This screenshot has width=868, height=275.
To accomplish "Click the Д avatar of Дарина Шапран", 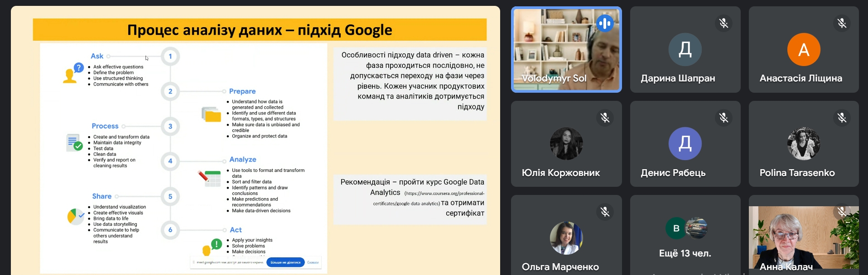I will tap(685, 49).
